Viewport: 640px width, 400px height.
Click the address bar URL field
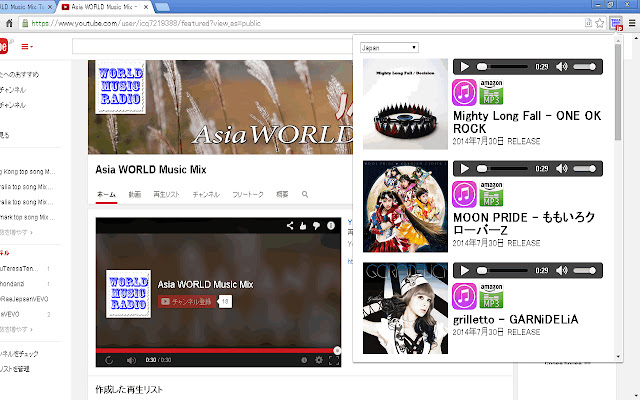(x=302, y=23)
